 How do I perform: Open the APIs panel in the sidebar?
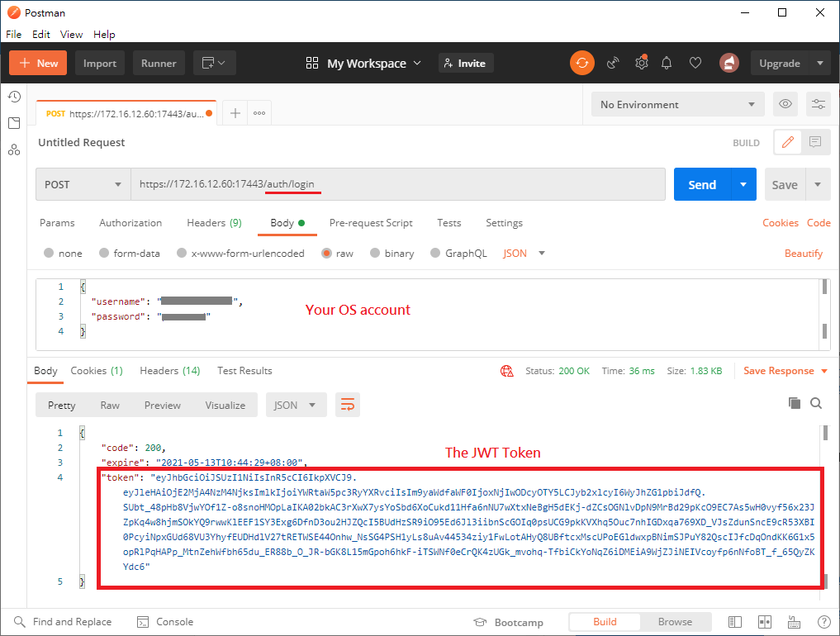[x=14, y=150]
